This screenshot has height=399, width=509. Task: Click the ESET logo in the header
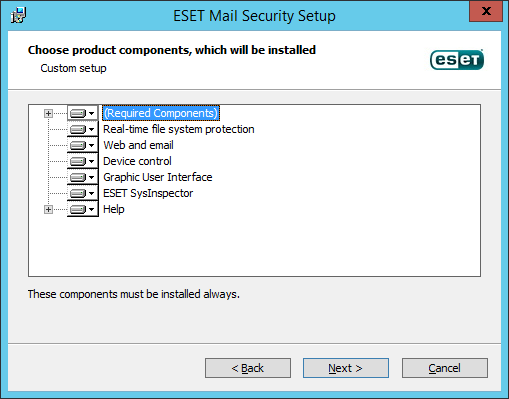pyautogui.click(x=457, y=60)
